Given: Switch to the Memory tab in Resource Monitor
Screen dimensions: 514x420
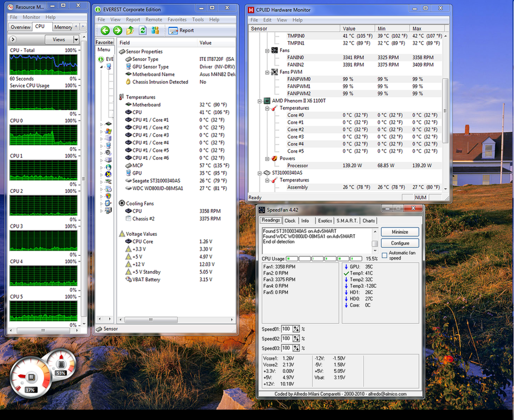Looking at the screenshot, I should click(x=63, y=27).
